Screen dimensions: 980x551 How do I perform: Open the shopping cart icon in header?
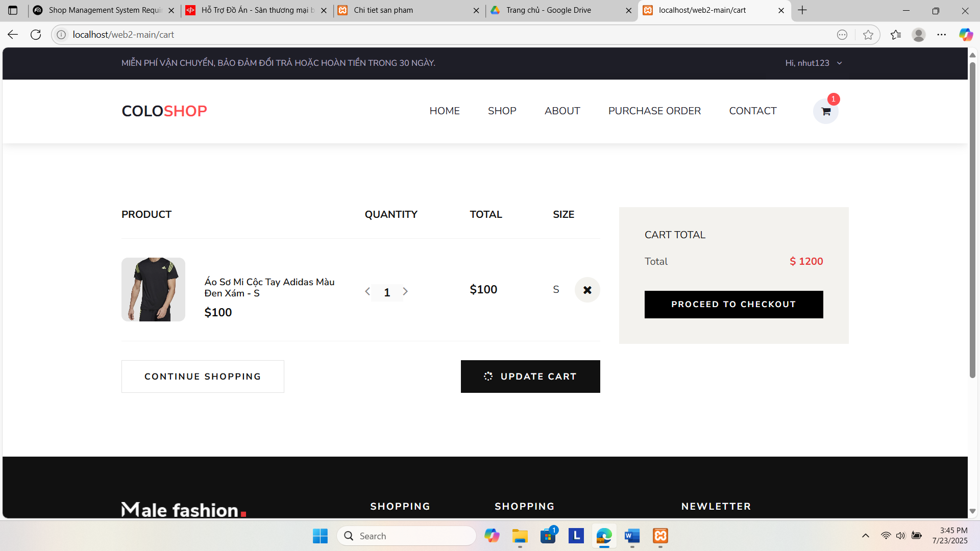[825, 111]
